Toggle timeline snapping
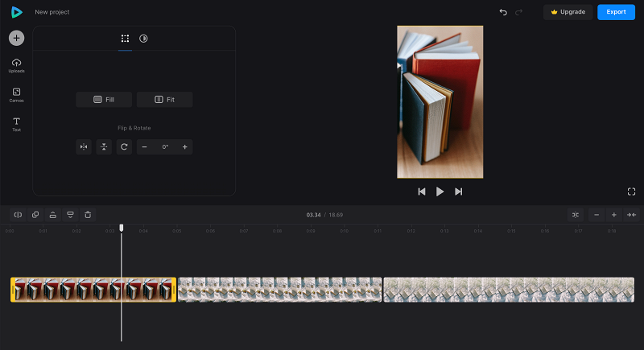Viewport: 644px width, 350px height. (x=576, y=215)
